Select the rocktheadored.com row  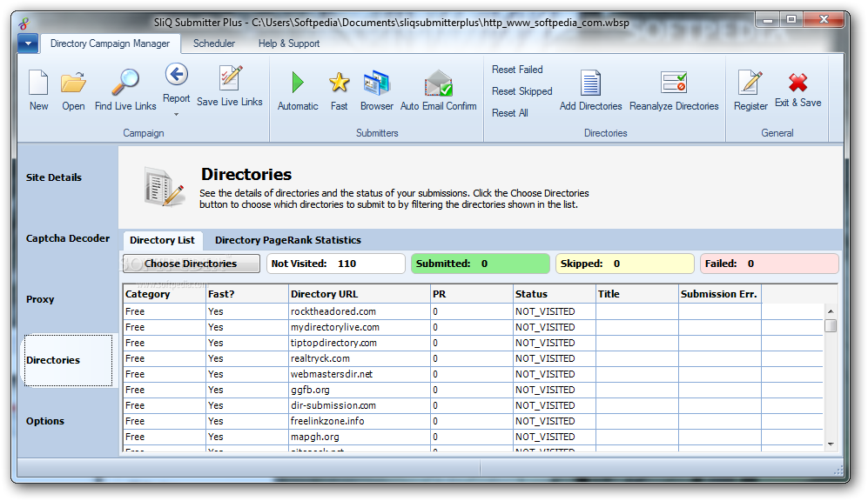(x=474, y=311)
